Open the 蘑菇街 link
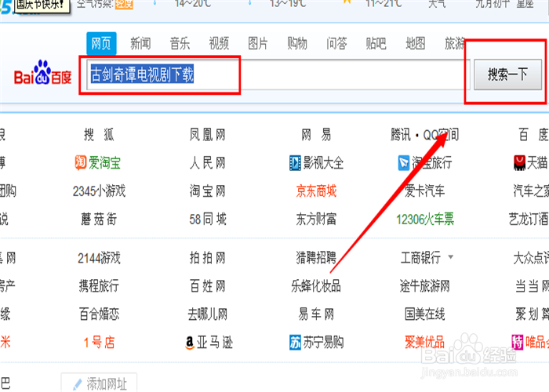This screenshot has width=549, height=392. 99,220
